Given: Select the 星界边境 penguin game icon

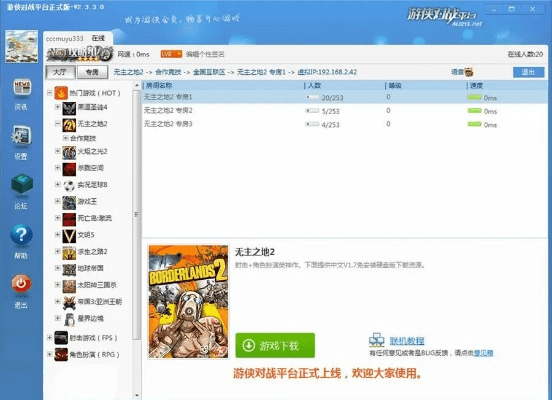Looking at the screenshot, I should point(69,320).
